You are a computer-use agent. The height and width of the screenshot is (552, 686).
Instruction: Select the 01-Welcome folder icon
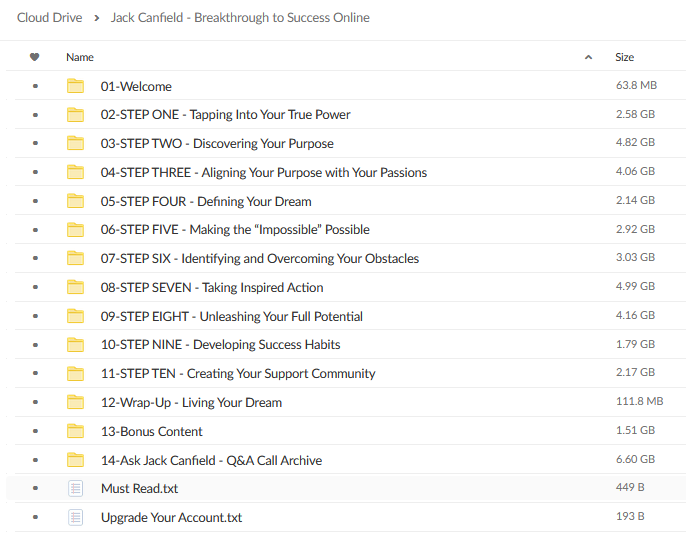click(x=76, y=86)
